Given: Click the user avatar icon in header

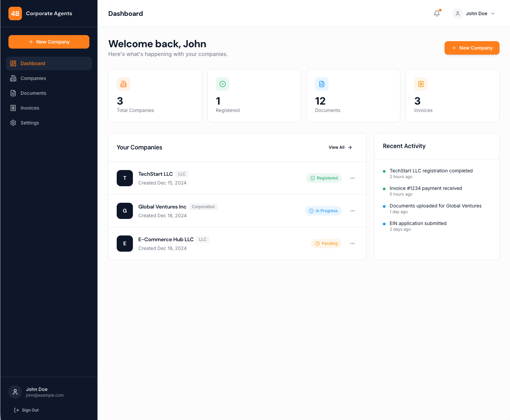Looking at the screenshot, I should 458,13.
